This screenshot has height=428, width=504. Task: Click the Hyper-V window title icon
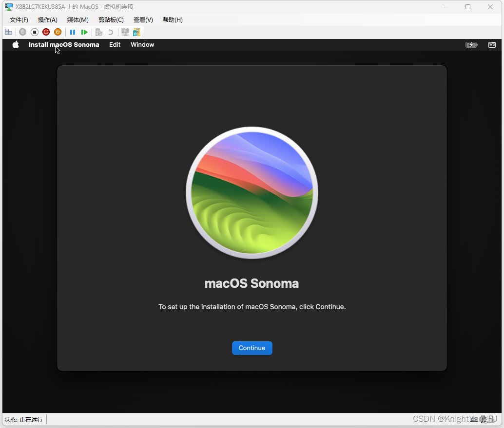click(x=9, y=7)
